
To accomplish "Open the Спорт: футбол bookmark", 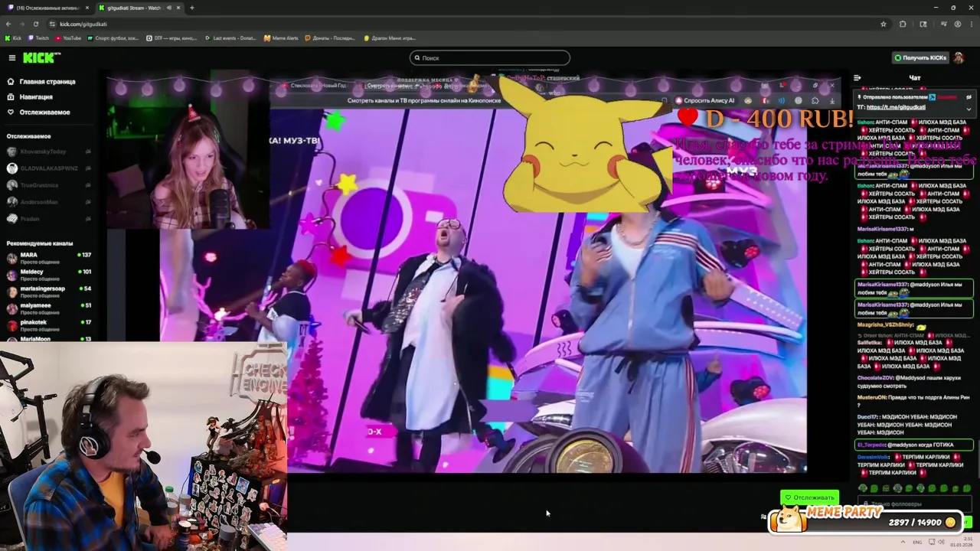I will [113, 37].
